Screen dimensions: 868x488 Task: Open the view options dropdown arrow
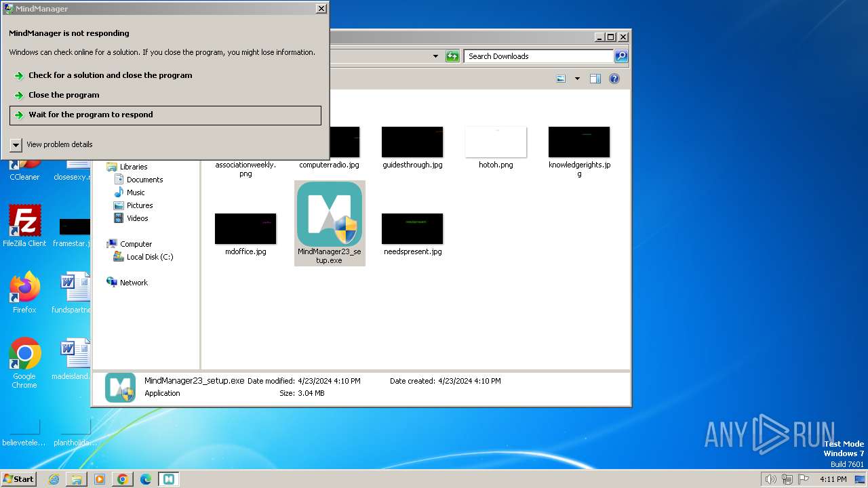tap(577, 79)
